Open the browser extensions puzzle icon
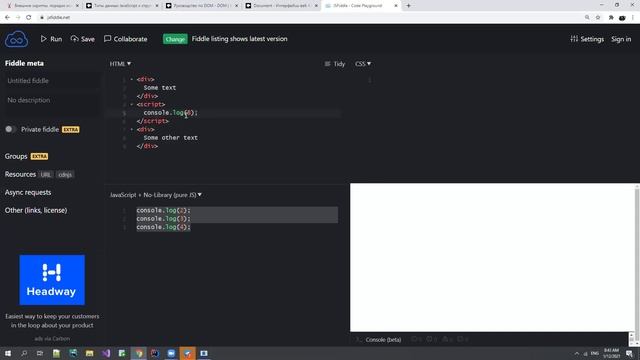640x360 pixels. [611, 17]
